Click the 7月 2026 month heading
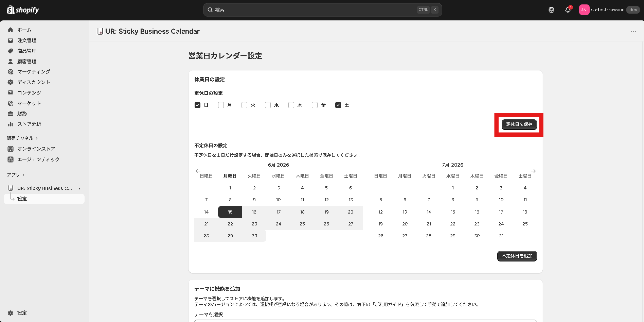The image size is (644, 322). 453,165
